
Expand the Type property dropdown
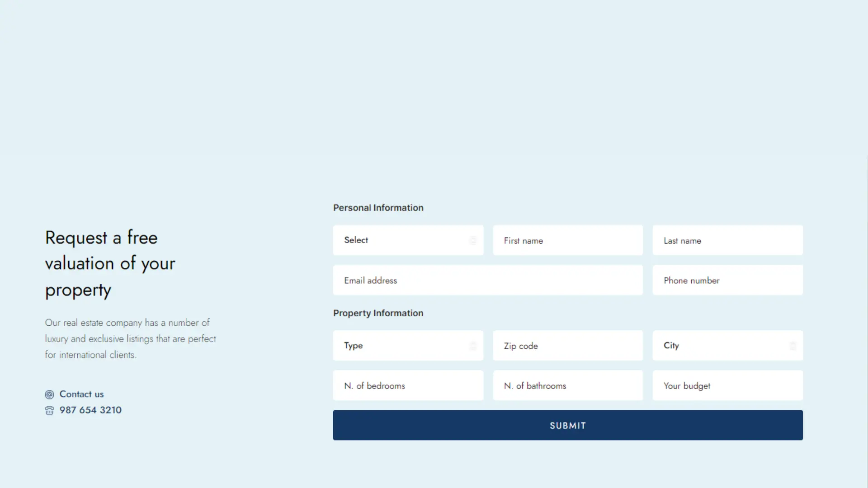coord(408,345)
